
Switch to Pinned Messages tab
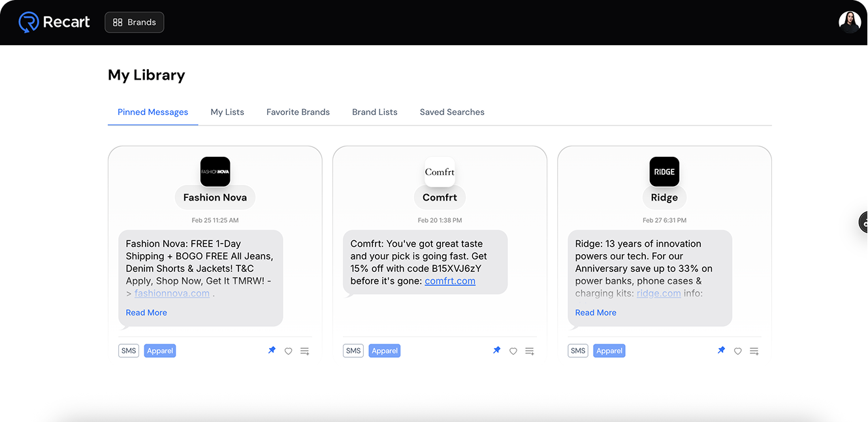coord(153,112)
